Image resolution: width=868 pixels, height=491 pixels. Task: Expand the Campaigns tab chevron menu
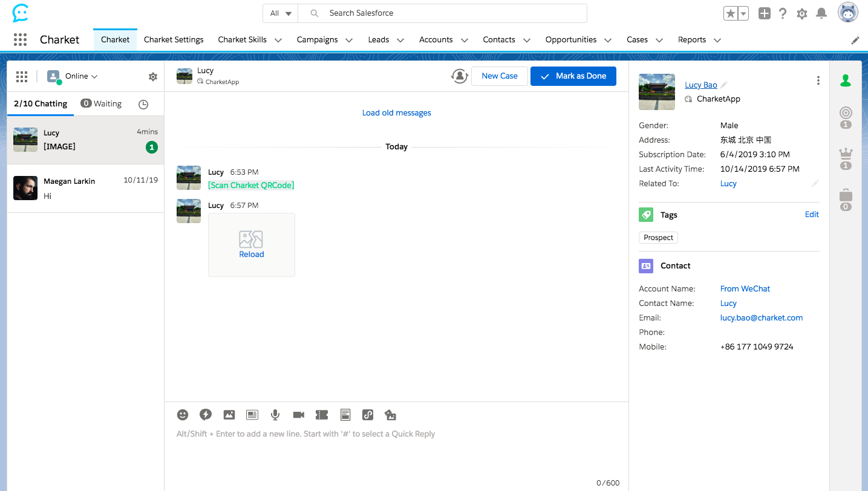point(349,41)
